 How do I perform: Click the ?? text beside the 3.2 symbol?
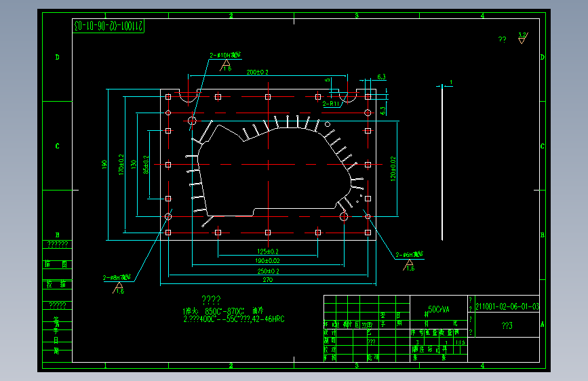pyautogui.click(x=502, y=39)
